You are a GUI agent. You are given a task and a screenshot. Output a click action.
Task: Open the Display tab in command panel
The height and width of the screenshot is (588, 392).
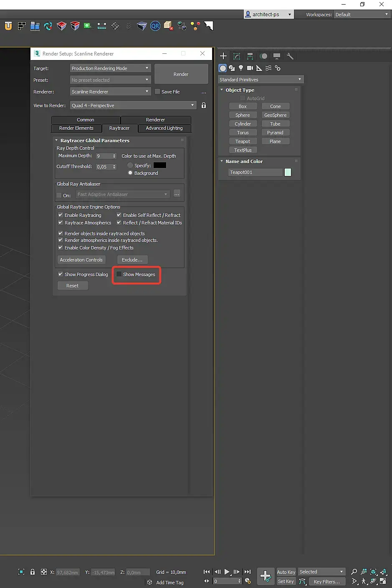pos(276,56)
